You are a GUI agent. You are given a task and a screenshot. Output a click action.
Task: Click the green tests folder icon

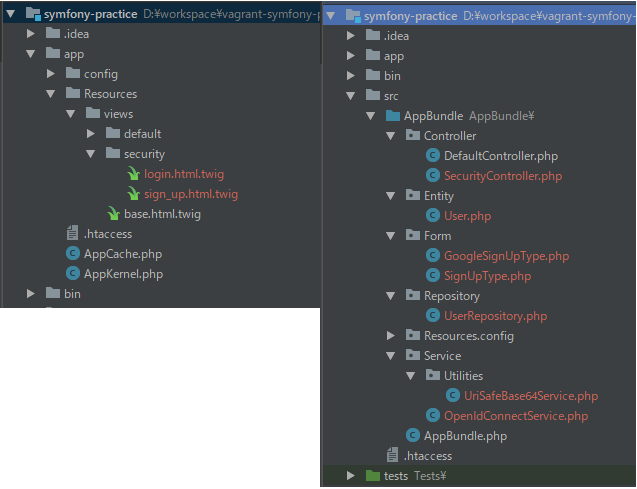tap(373, 475)
